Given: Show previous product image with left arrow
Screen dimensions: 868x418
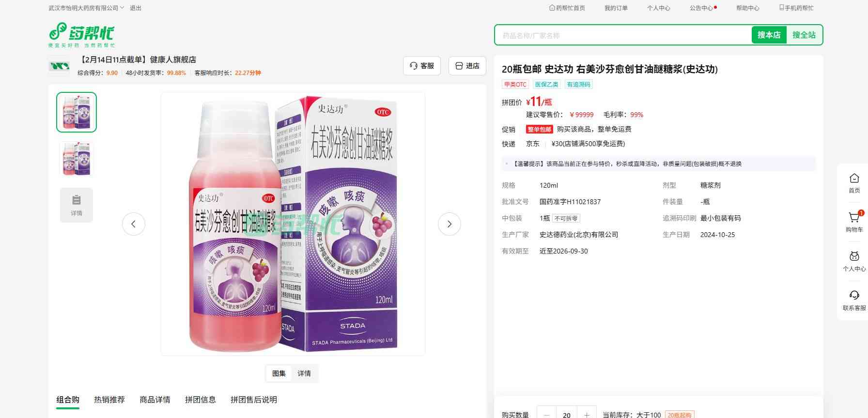Looking at the screenshot, I should click(133, 224).
